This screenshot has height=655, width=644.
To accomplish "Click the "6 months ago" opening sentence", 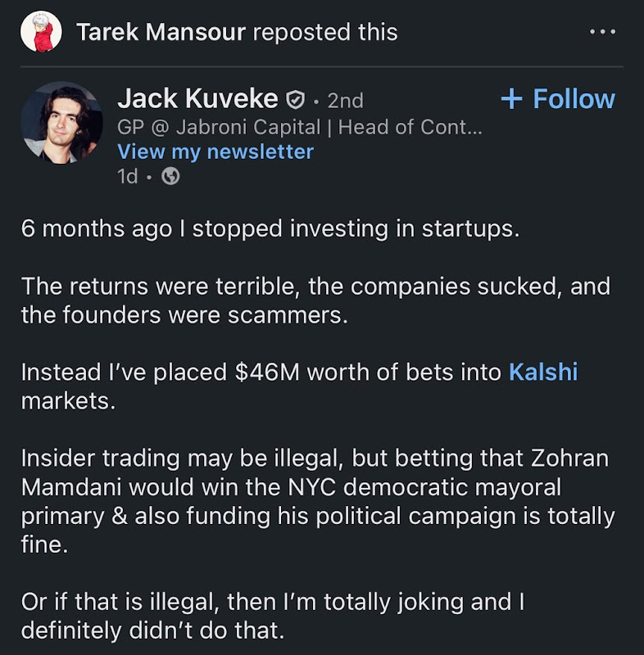I will (270, 228).
